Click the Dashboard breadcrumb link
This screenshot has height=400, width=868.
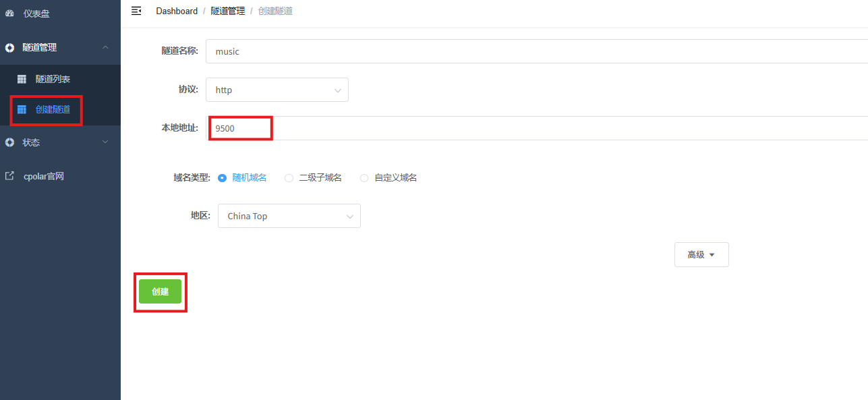(177, 11)
